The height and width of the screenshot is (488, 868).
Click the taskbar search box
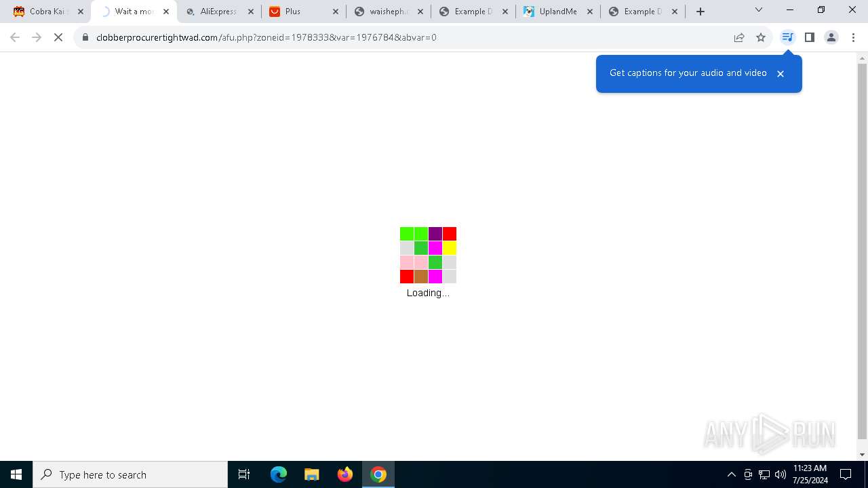130,474
